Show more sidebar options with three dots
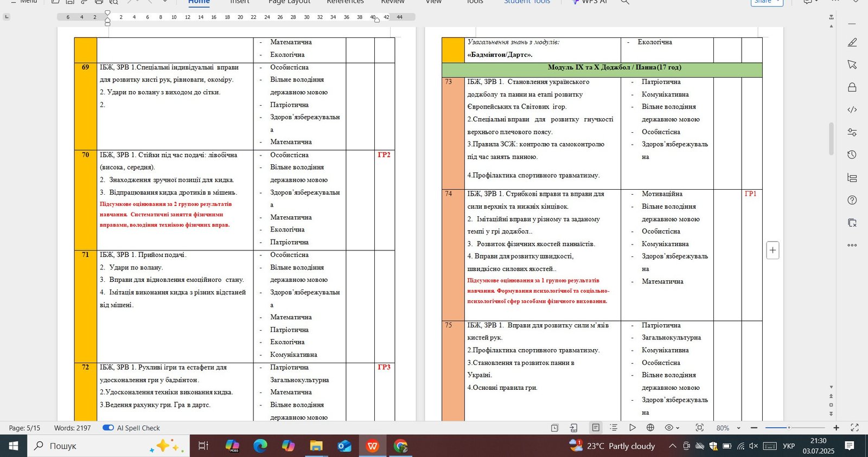Viewport: 868px width, 457px height. (x=852, y=245)
